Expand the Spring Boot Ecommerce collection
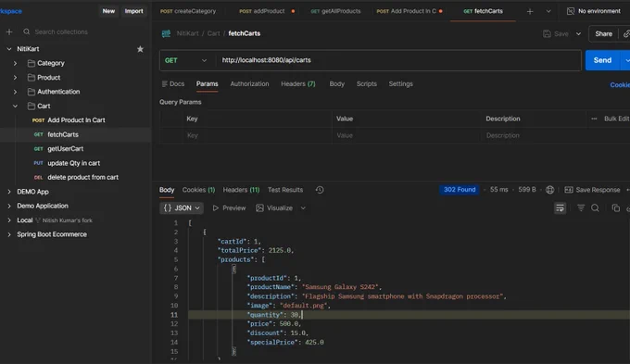Viewport: 630px width, 364px height. (9, 234)
